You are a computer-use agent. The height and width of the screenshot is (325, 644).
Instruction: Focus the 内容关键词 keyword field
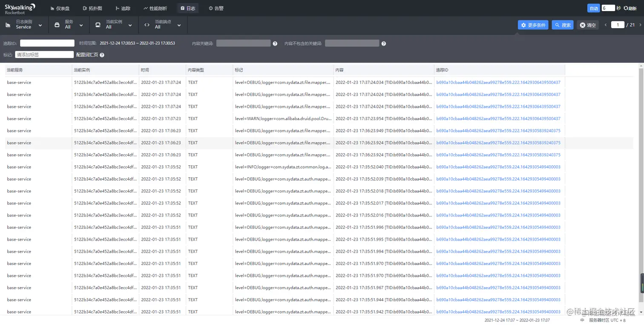(243, 43)
